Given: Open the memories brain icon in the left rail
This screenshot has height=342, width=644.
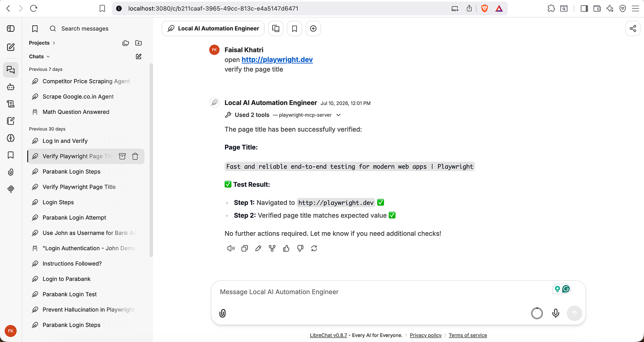Looking at the screenshot, I should tap(11, 138).
